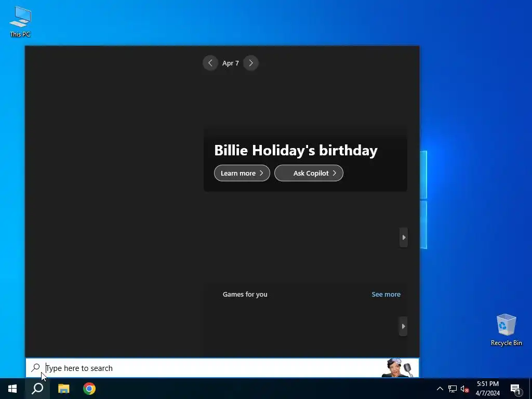Screen dimensions: 532x399
Task: Click Learn more about Billie Holiday
Action: pos(242,173)
